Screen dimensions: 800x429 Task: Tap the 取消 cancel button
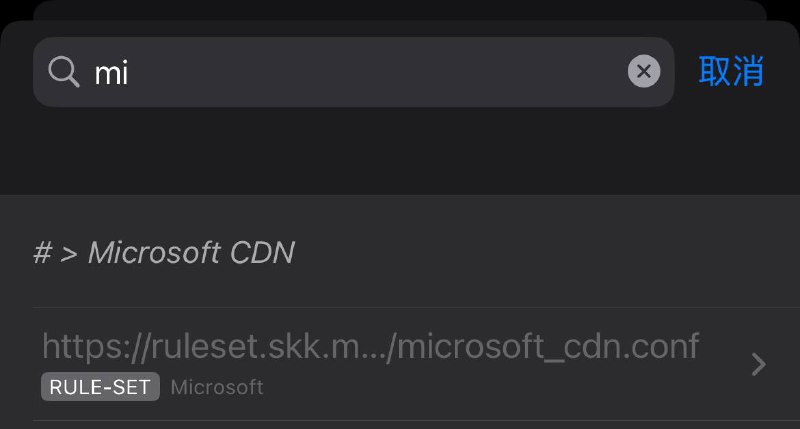(x=731, y=72)
